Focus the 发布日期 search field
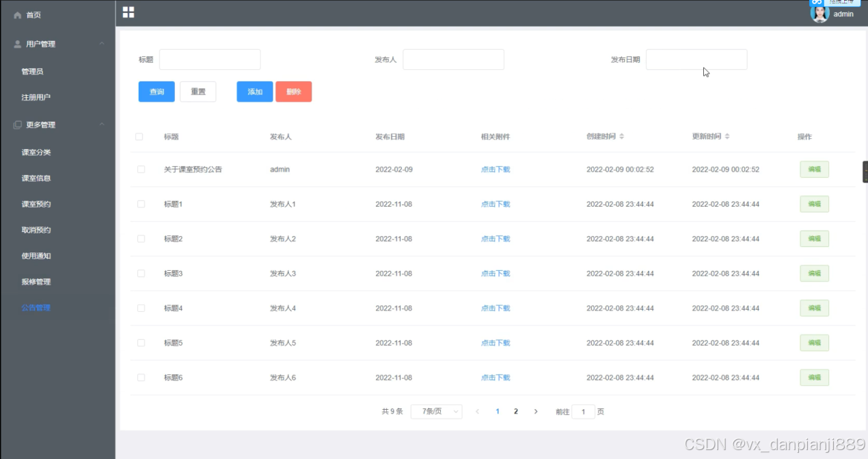 click(696, 60)
